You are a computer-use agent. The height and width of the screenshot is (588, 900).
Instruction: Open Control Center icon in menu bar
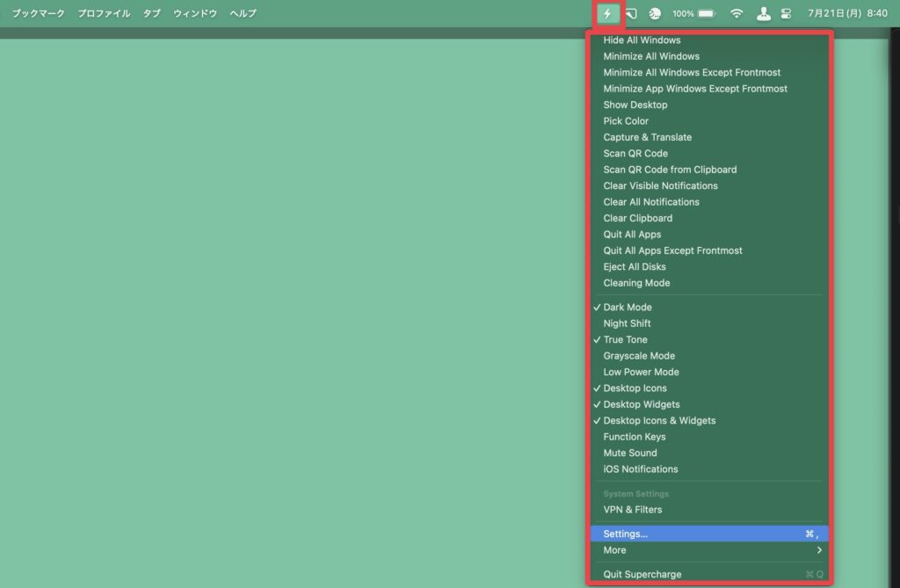click(787, 13)
